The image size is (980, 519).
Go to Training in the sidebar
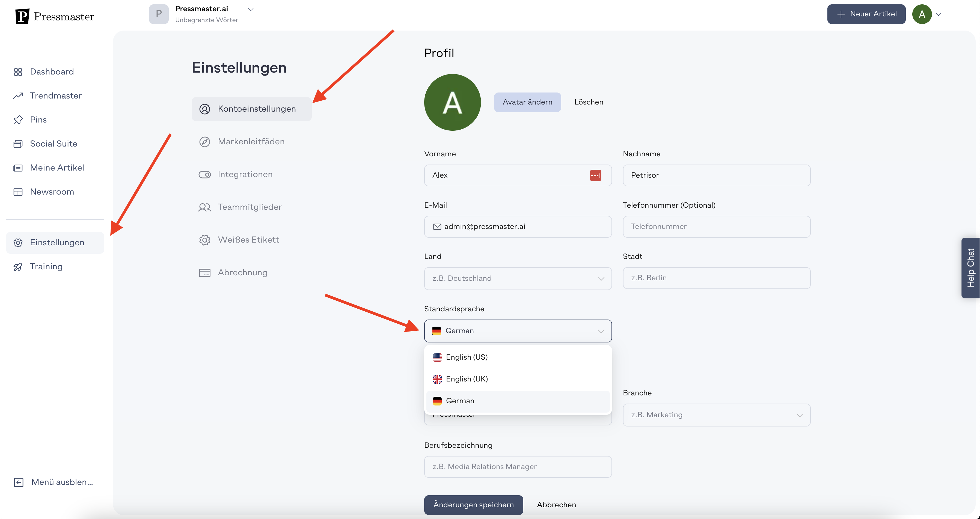[55, 267]
